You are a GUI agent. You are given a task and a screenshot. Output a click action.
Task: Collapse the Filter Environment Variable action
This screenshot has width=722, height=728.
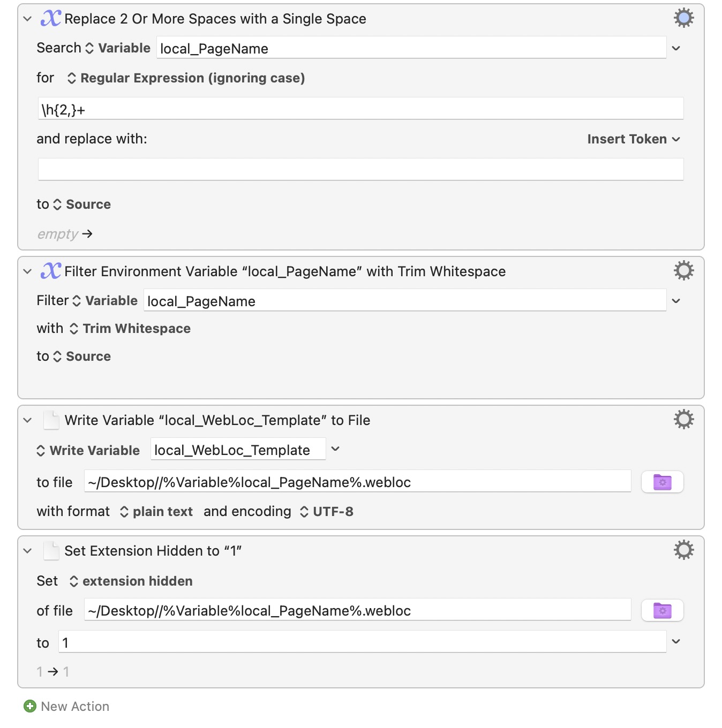[27, 271]
